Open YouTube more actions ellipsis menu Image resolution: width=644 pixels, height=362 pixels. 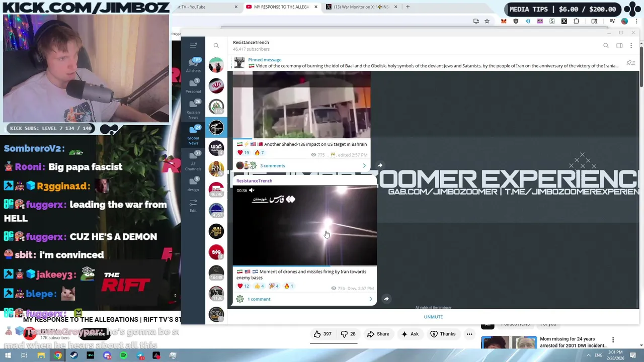point(469,334)
